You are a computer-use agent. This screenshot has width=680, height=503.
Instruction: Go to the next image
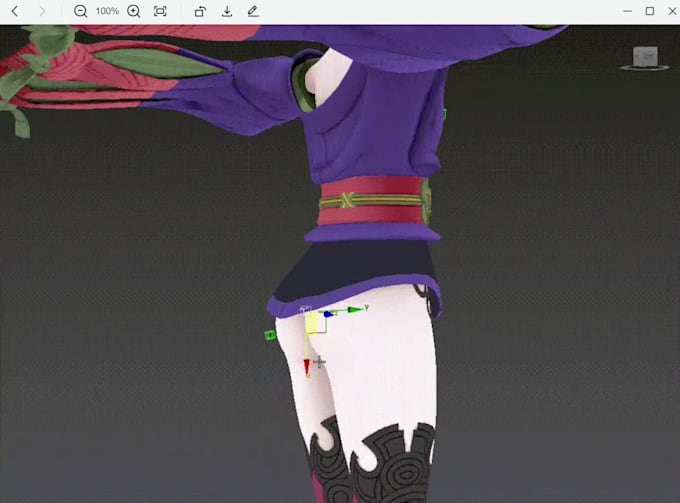coord(42,11)
